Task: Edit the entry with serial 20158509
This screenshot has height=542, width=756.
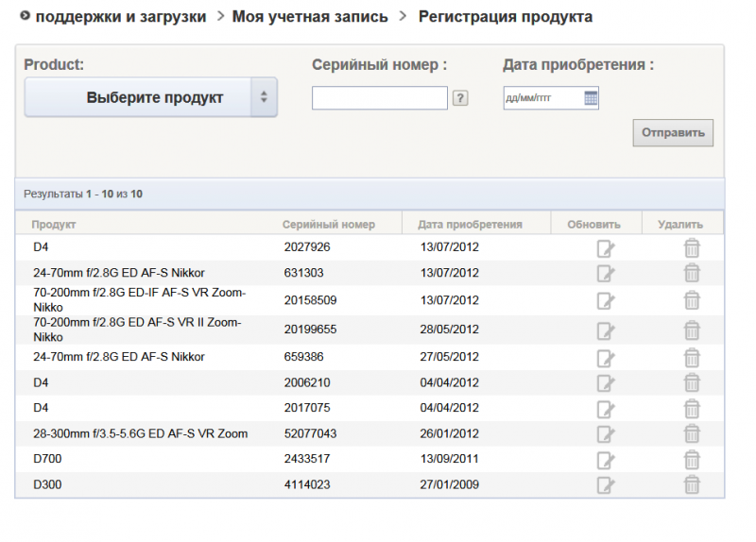Action: (606, 300)
